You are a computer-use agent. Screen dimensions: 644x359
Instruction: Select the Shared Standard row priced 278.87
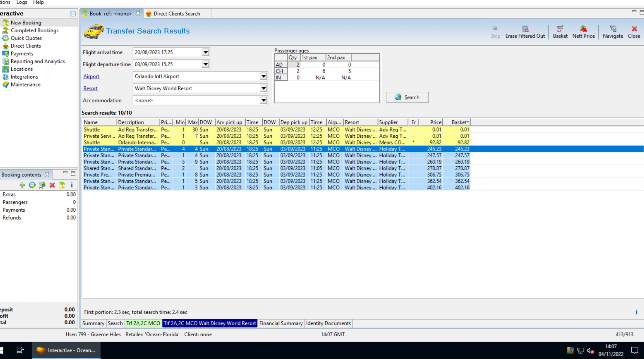coord(276,168)
